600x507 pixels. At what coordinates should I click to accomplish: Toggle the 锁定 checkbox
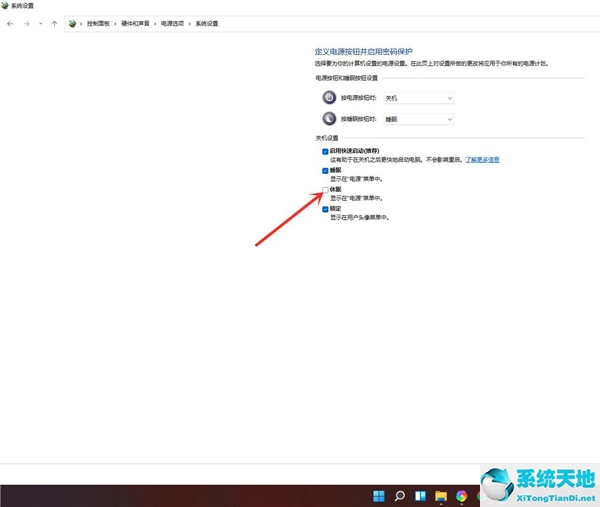[x=325, y=209]
